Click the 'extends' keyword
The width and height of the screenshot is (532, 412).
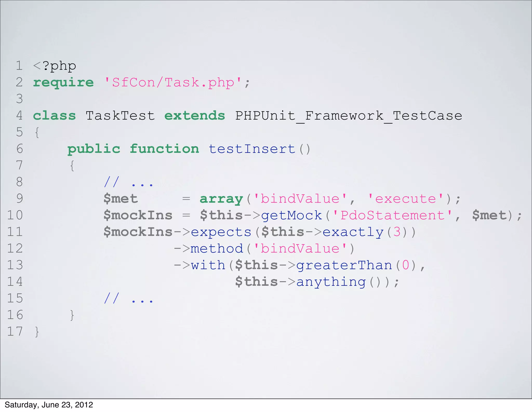click(x=195, y=116)
